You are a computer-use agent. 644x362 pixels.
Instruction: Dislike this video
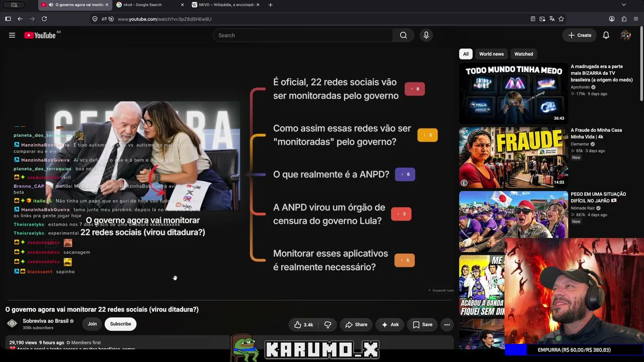328,325
